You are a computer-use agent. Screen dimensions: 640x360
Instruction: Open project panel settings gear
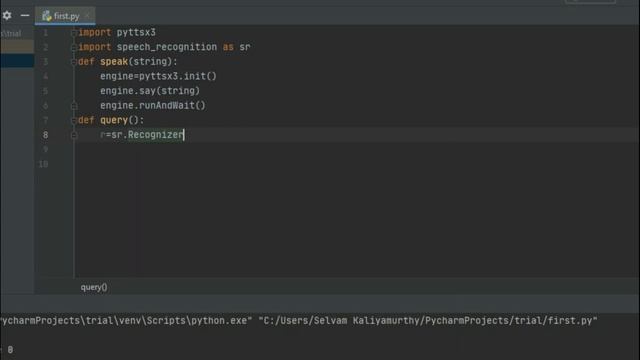click(7, 16)
